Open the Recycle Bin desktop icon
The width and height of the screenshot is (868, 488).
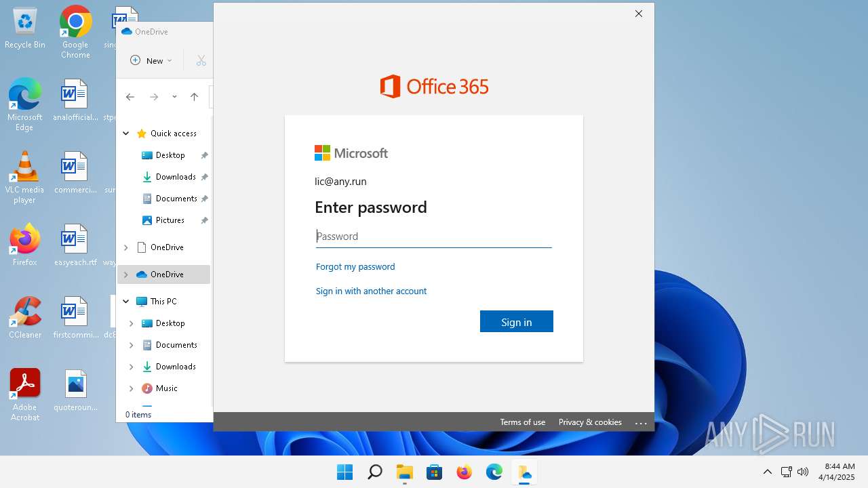pos(25,28)
